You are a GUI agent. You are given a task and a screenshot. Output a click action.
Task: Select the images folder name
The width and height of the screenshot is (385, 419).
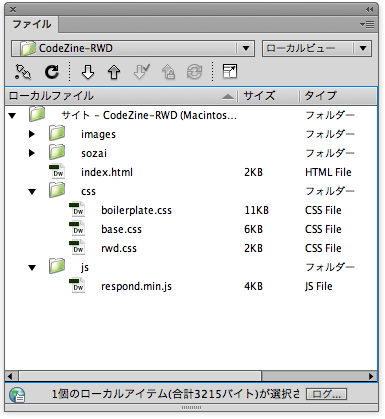pyautogui.click(x=98, y=134)
